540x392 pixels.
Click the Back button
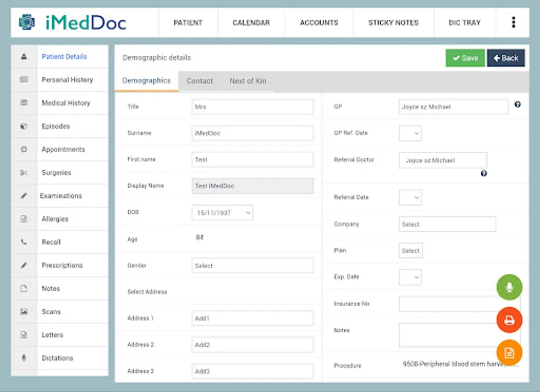[x=506, y=58]
